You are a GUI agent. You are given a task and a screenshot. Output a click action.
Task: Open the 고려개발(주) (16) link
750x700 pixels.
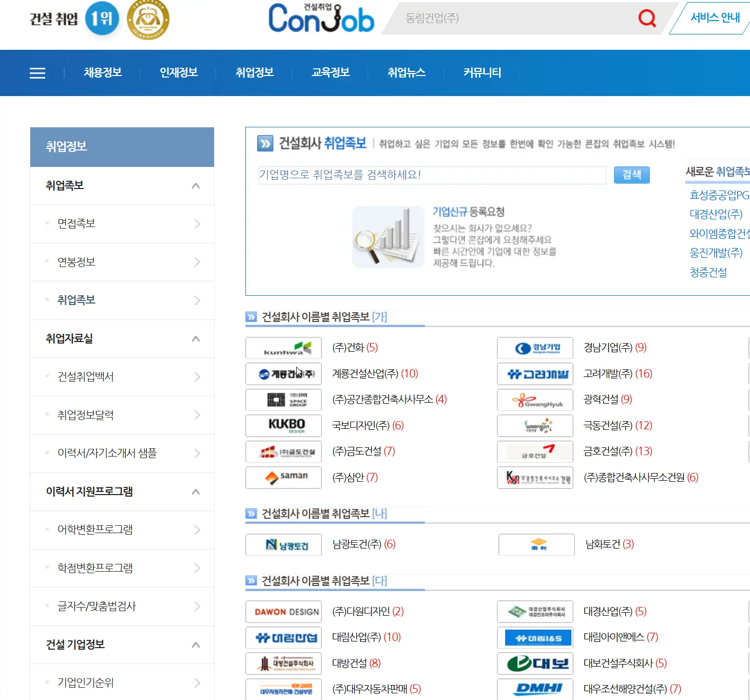[618, 374]
